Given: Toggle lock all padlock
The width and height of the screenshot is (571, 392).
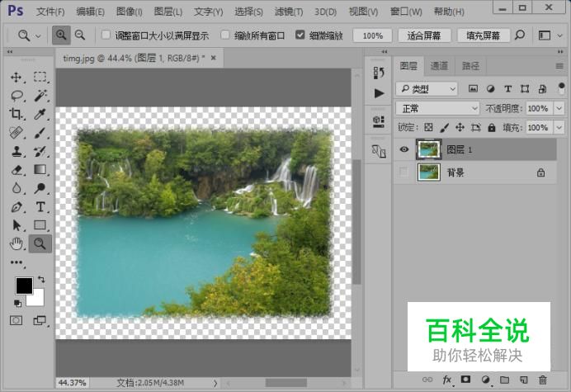Looking at the screenshot, I should [492, 127].
